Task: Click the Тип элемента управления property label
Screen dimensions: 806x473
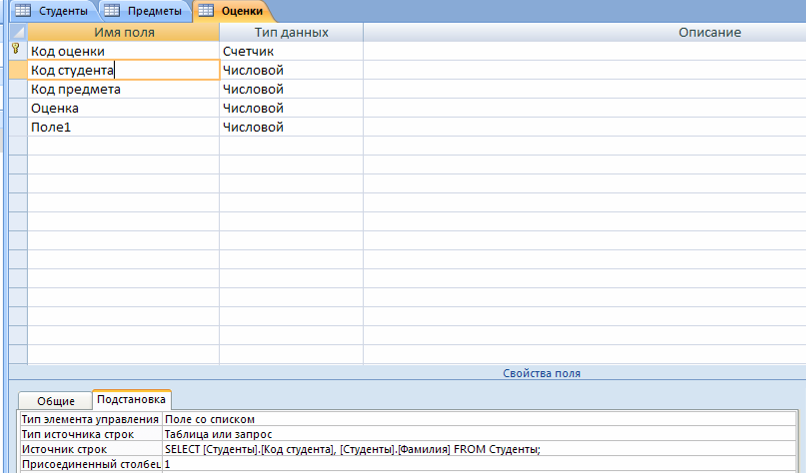Action: pos(90,420)
